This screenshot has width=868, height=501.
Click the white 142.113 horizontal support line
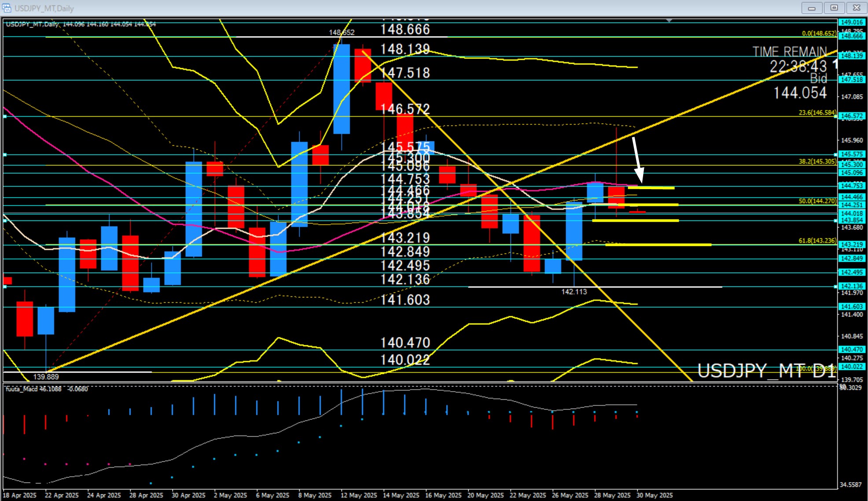[595, 287]
